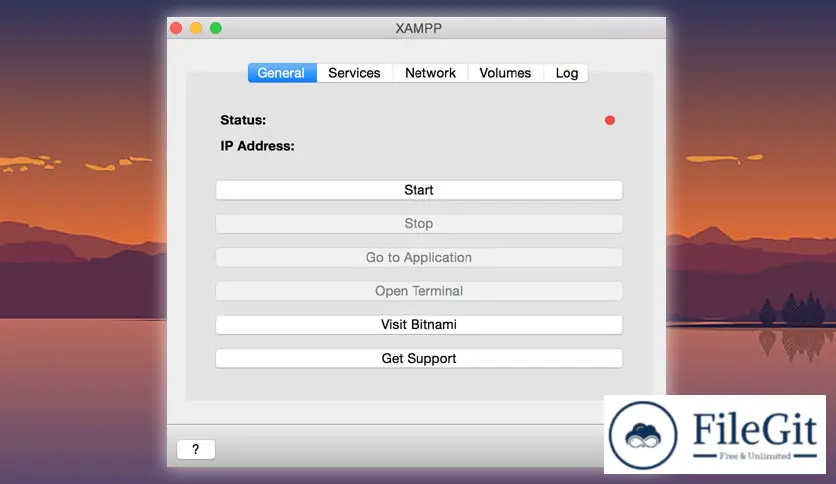Click the Start button
The width and height of the screenshot is (836, 484).
coord(419,190)
